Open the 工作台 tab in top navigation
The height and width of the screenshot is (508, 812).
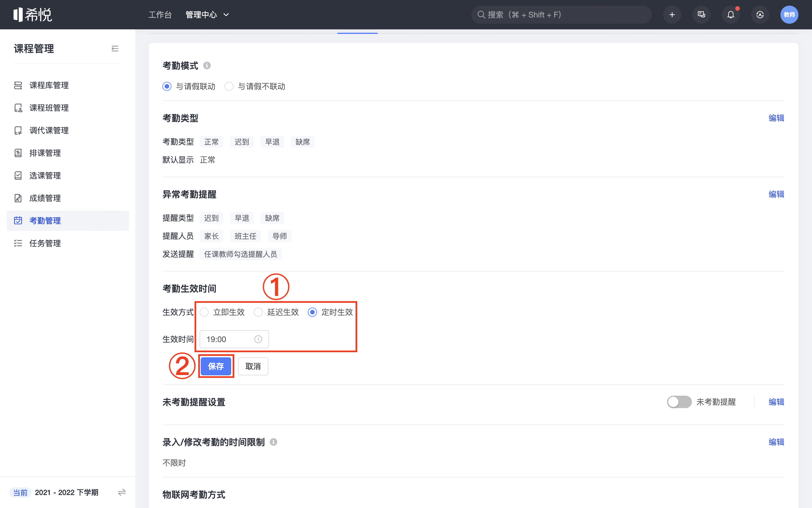coord(160,15)
